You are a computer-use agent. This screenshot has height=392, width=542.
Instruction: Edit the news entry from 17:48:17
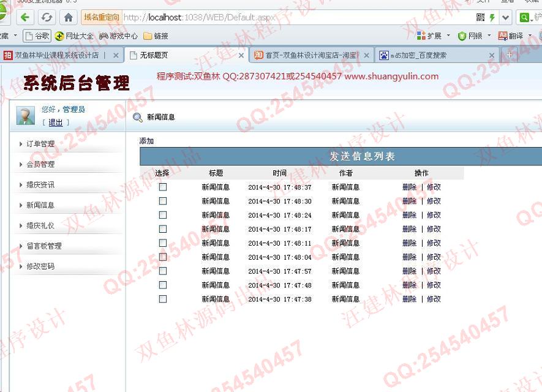[434, 229]
